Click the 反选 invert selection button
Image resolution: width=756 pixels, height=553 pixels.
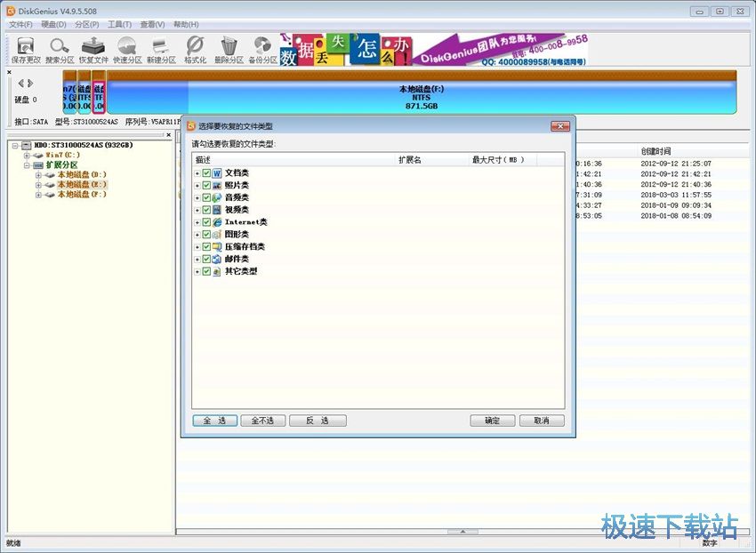(318, 421)
